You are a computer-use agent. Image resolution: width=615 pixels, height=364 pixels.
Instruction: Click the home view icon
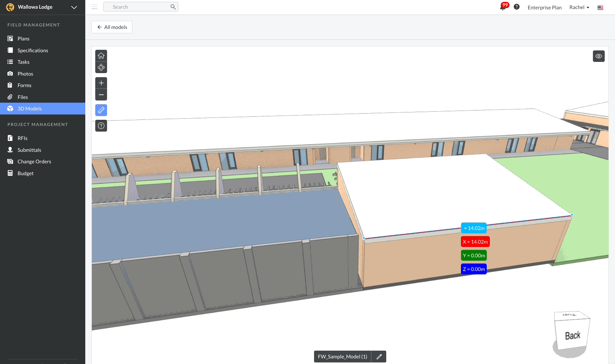pos(101,56)
